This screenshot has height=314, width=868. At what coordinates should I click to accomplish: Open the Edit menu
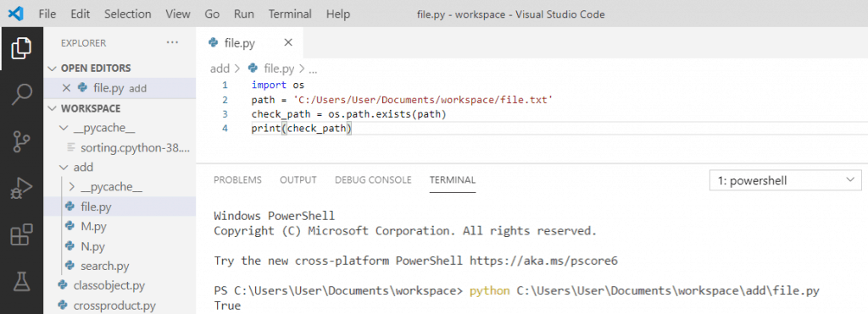coord(81,14)
